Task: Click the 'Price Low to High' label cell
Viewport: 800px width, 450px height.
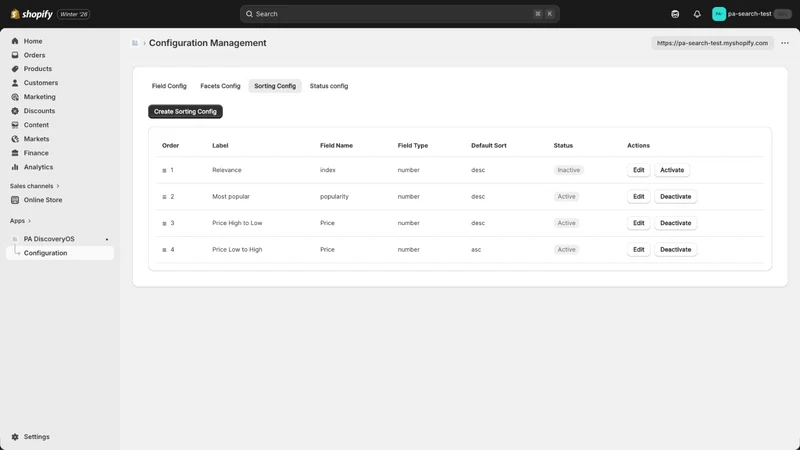Action: 237,249
